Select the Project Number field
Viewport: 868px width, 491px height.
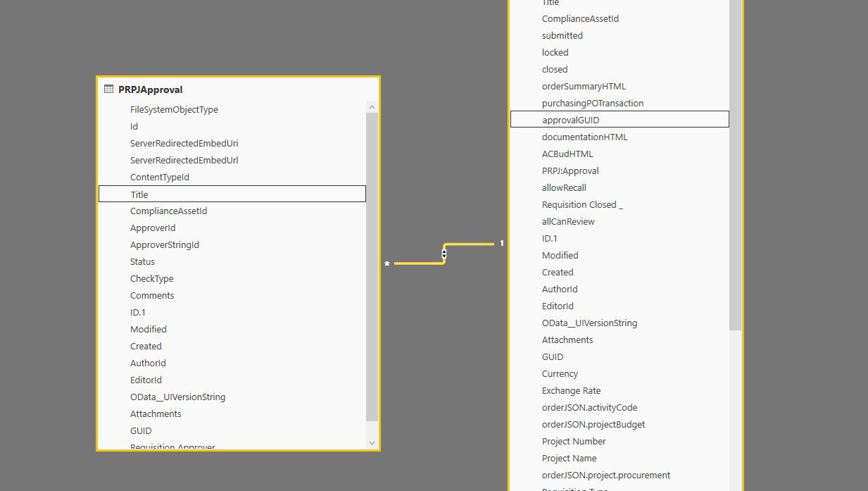pyautogui.click(x=574, y=441)
